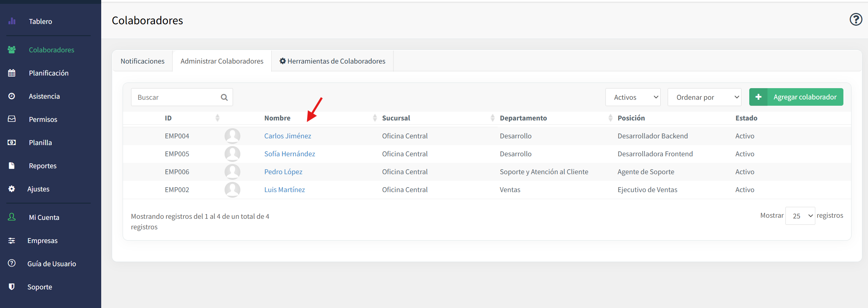868x308 pixels.
Task: Toggle sort order on ID column
Action: (x=218, y=118)
